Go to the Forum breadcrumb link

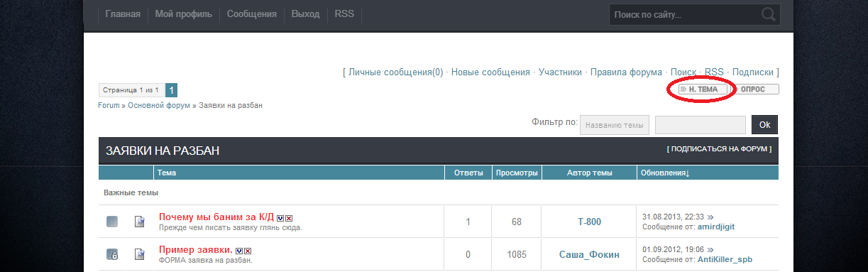click(109, 105)
